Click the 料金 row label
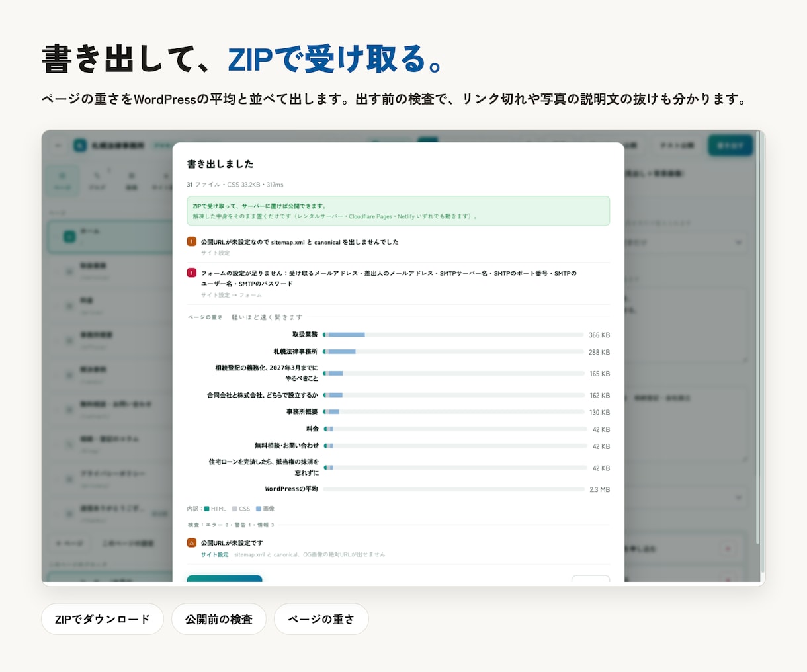The height and width of the screenshot is (672, 807). 312,429
